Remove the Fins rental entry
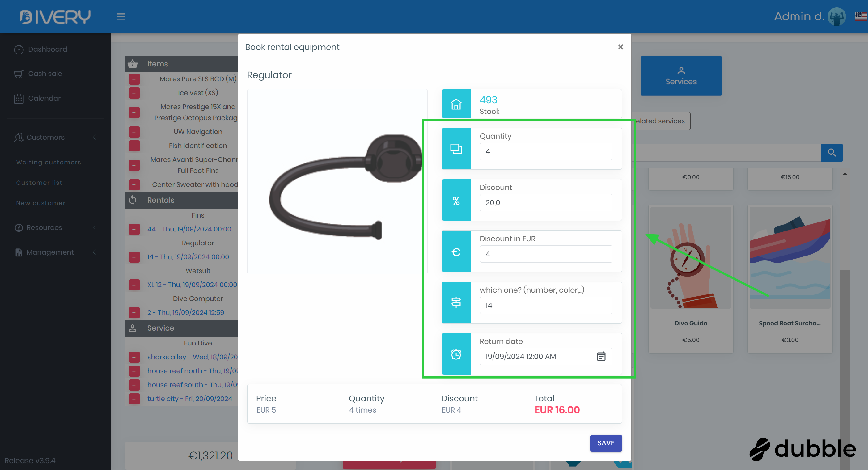Viewport: 868px width, 470px height. (134, 229)
